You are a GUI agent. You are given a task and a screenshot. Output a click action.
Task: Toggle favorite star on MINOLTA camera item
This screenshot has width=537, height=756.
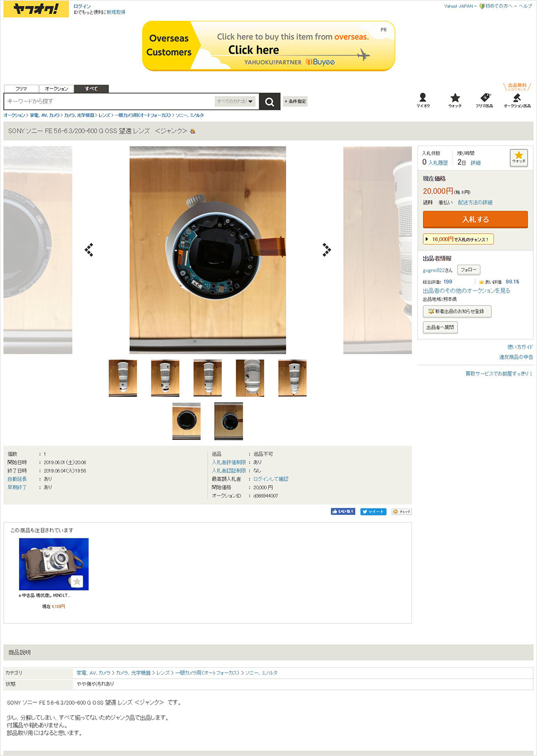click(77, 581)
